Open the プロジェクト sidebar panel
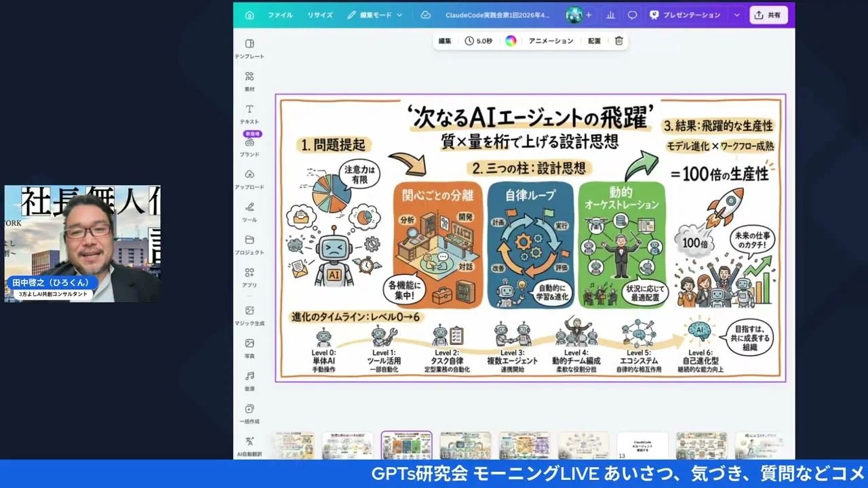Image resolution: width=868 pixels, height=488 pixels. click(x=249, y=245)
